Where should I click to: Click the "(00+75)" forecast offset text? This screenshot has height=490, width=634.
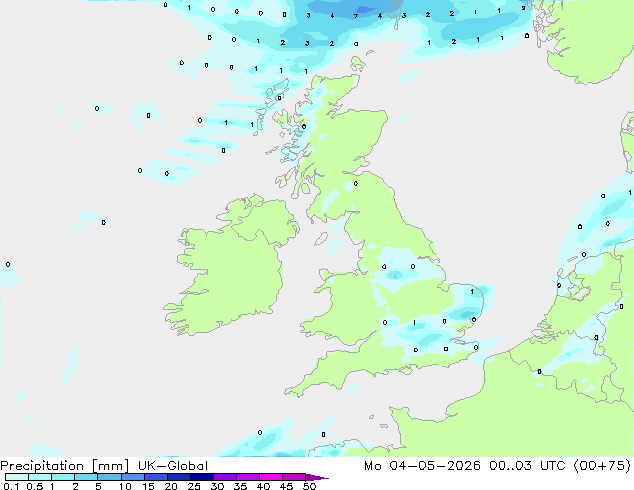pos(602,466)
